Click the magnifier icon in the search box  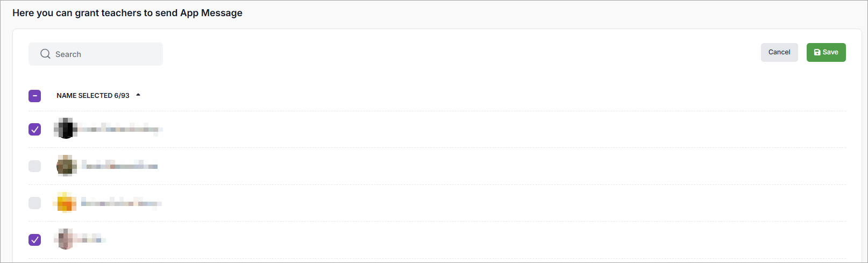(x=45, y=54)
